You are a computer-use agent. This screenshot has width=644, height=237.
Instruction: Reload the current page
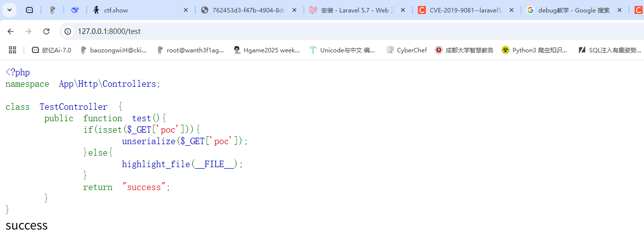pos(46,31)
